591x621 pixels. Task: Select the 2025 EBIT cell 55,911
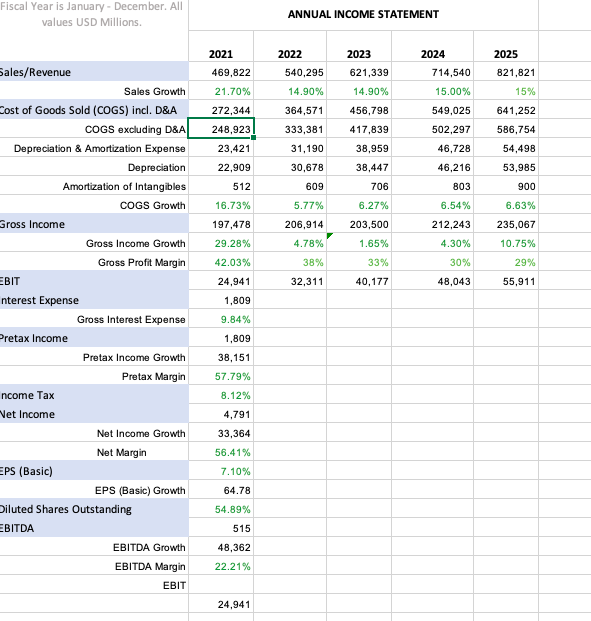[x=506, y=281]
